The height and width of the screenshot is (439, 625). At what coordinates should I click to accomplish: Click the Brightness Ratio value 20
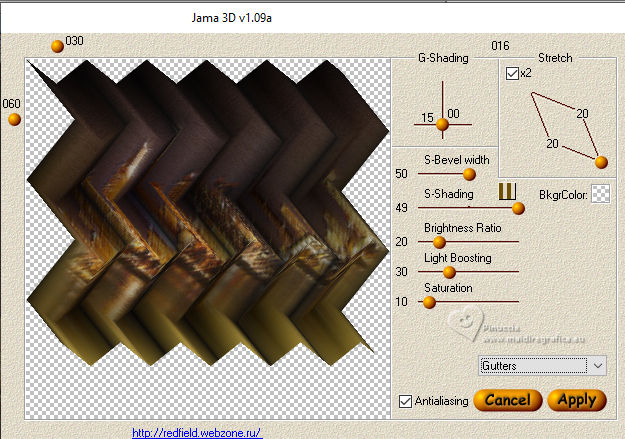tap(401, 242)
